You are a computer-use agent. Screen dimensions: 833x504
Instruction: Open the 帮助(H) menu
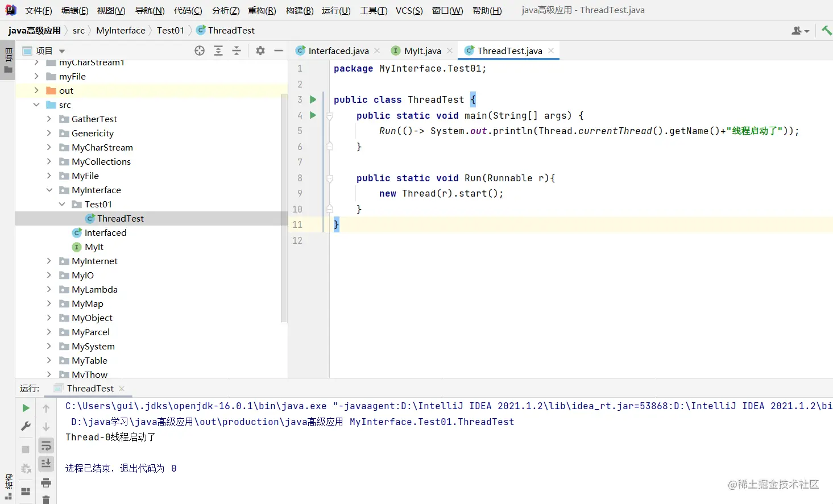(487, 10)
